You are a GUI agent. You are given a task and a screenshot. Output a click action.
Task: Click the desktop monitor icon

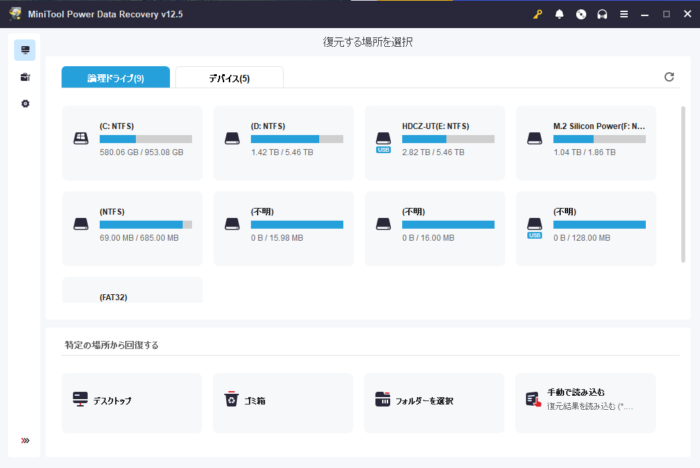[80, 399]
